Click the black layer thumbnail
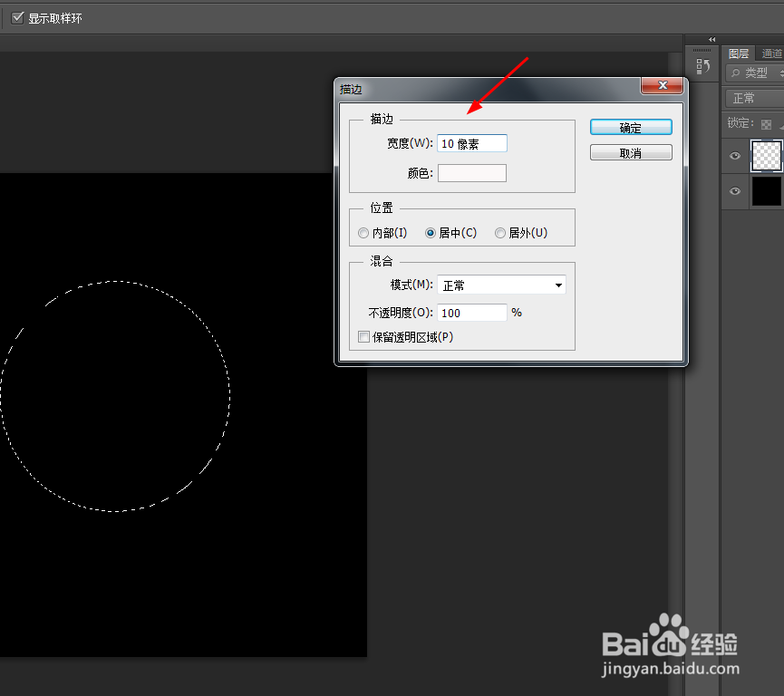The image size is (784, 696). coord(765,191)
